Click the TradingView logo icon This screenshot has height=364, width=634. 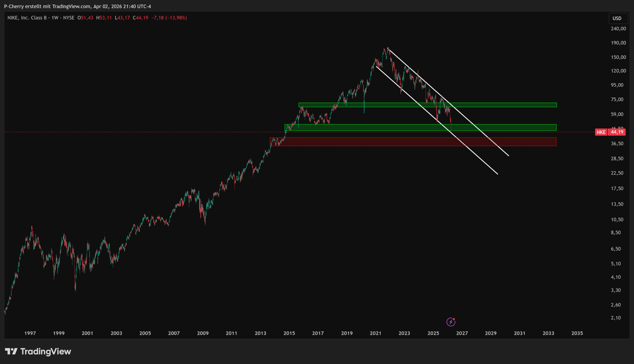11,351
